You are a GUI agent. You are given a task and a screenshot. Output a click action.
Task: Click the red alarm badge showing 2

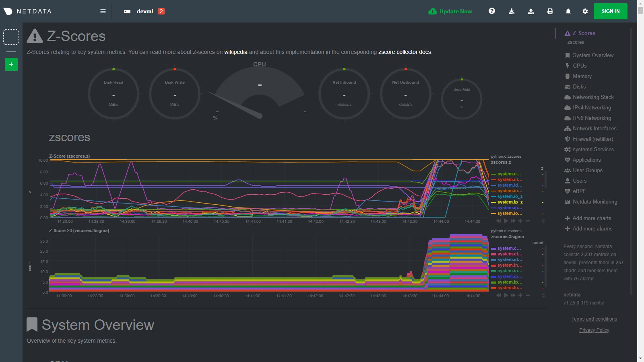[x=161, y=11]
